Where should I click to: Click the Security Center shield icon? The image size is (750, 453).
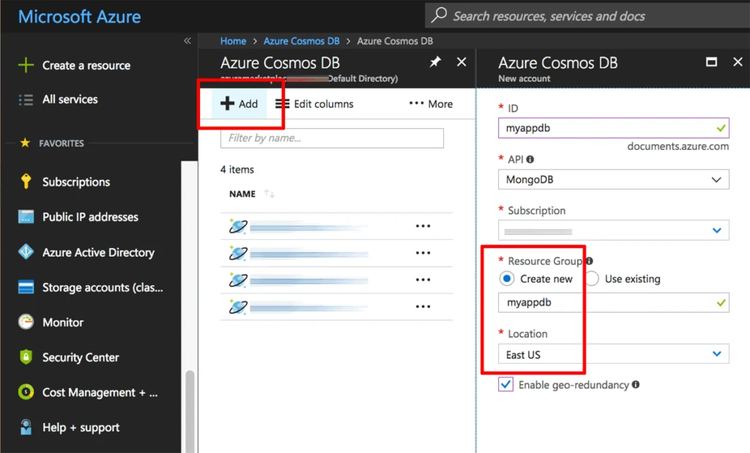pyautogui.click(x=26, y=357)
